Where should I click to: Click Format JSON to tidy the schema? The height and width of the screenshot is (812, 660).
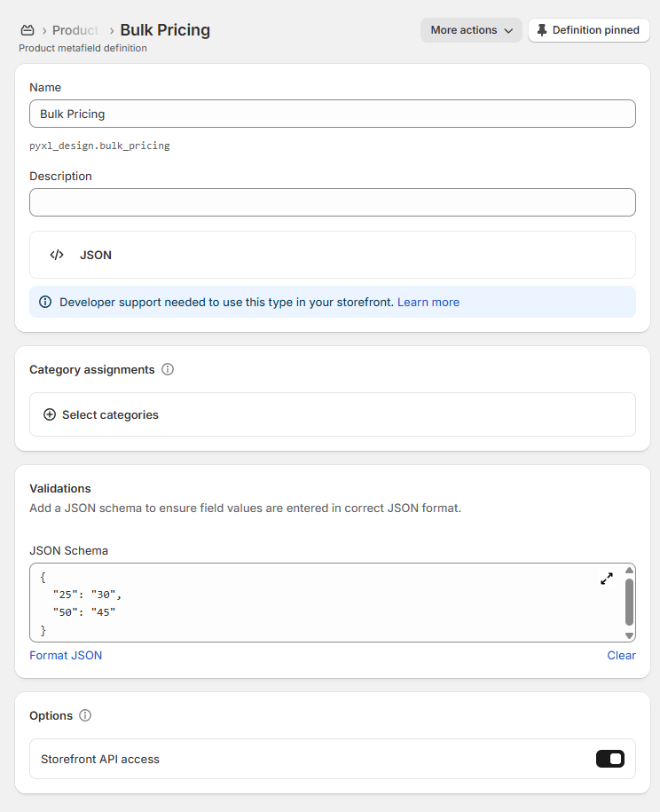click(66, 655)
